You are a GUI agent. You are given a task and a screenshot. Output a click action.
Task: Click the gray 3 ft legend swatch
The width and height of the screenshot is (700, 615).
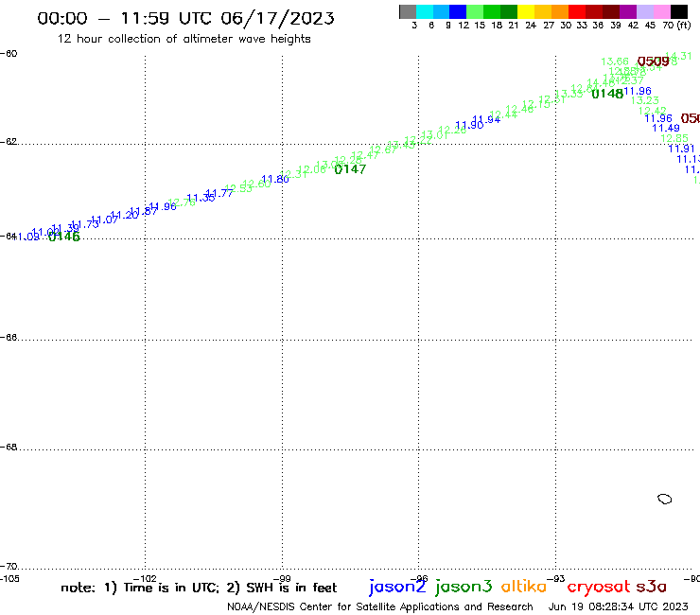click(x=408, y=11)
